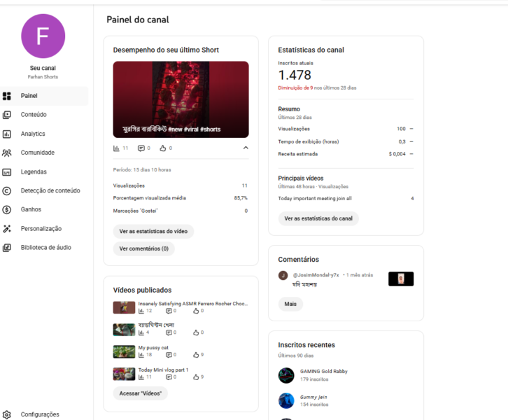Click the Analytics chart icon in sidebar
The image size is (508, 420).
coord(7,134)
